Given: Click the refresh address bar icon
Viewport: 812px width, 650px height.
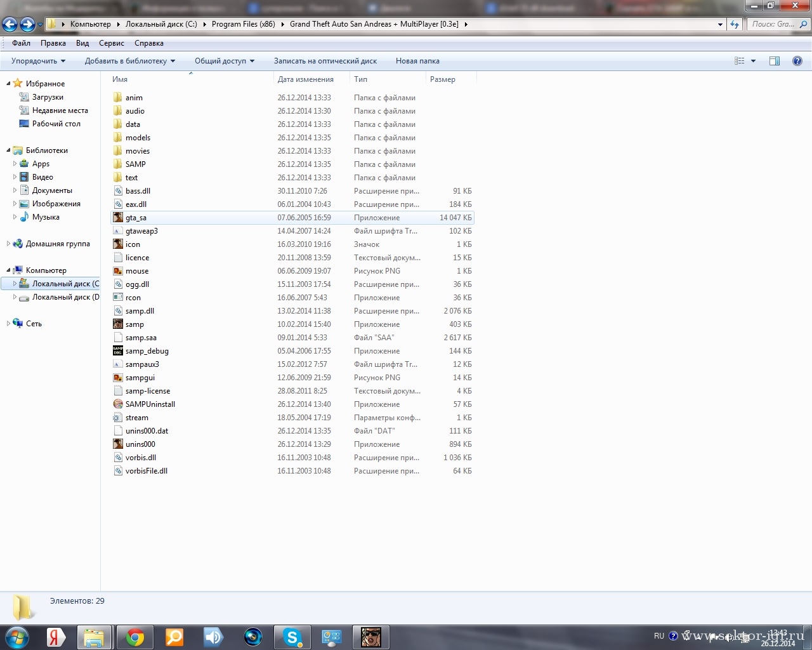Looking at the screenshot, I should (735, 24).
